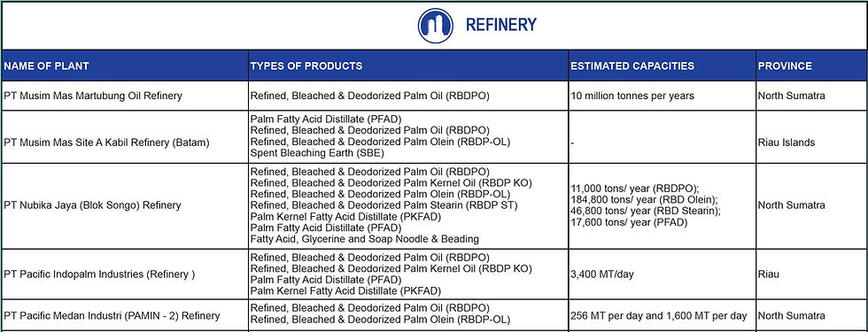868x332 pixels.
Task: Click the refinery building logo icon
Action: pyautogui.click(x=435, y=26)
